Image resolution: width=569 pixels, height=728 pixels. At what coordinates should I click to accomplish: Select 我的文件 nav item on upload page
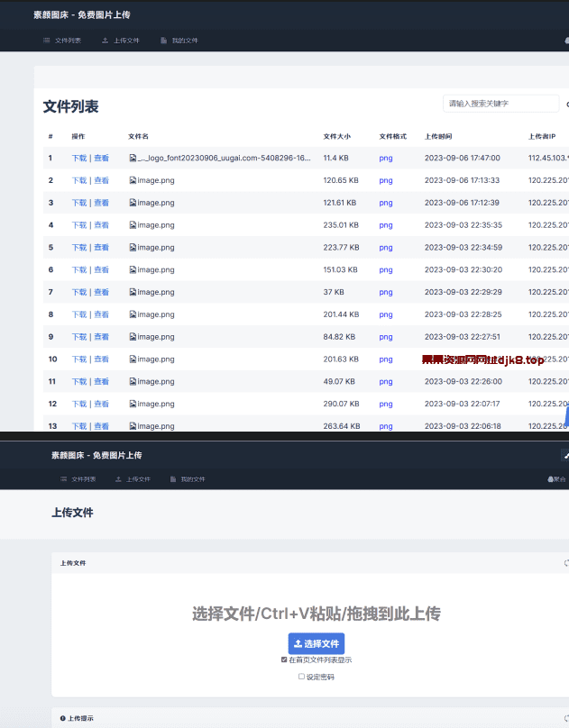188,479
